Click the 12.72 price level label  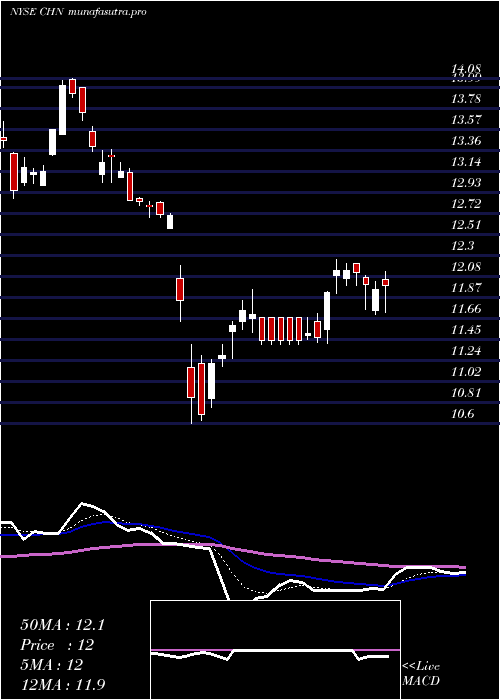pyautogui.click(x=466, y=204)
